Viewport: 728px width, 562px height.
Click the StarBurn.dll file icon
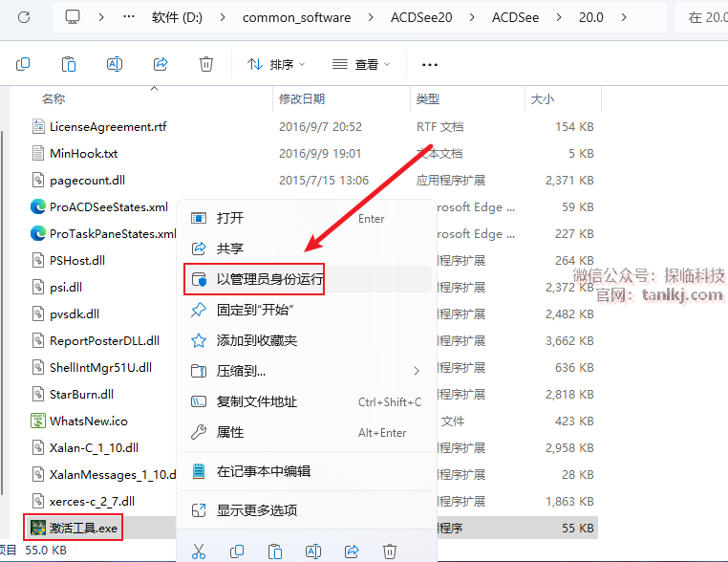(x=38, y=395)
